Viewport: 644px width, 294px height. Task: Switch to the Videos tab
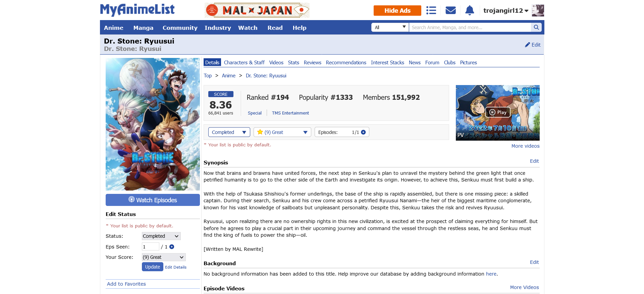pos(276,63)
